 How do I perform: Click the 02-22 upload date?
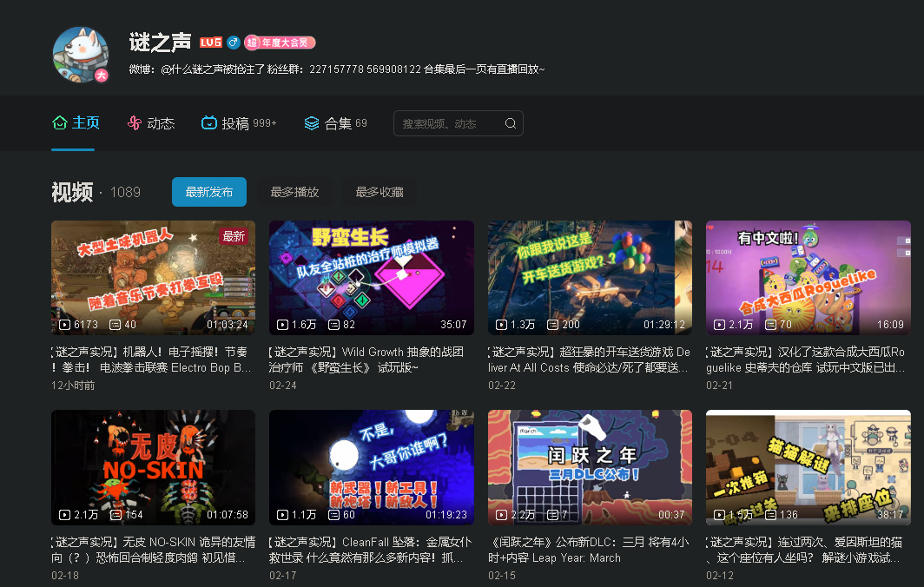point(501,386)
